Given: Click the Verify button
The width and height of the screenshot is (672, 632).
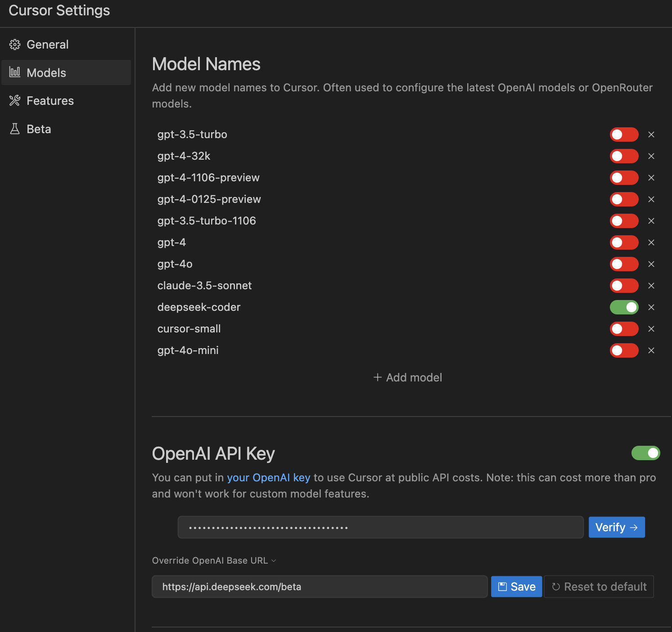Looking at the screenshot, I should point(616,527).
